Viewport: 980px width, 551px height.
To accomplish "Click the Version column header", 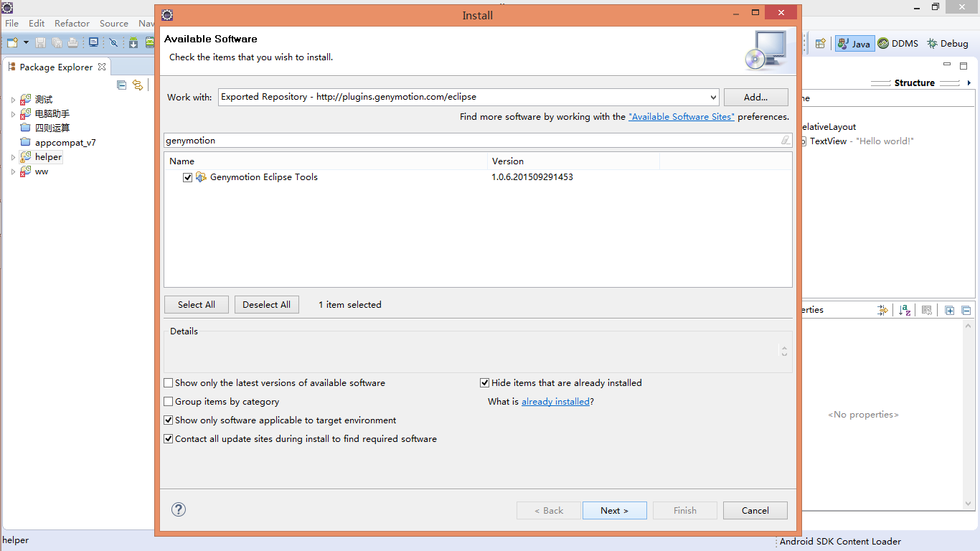I will [573, 161].
